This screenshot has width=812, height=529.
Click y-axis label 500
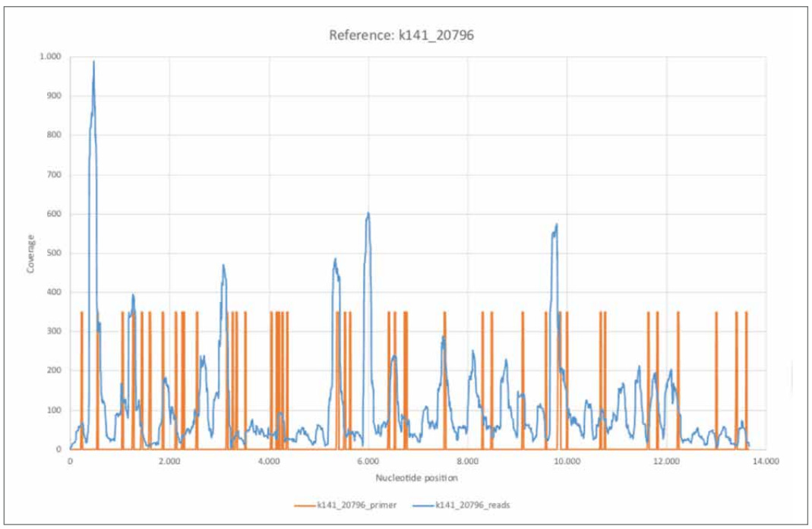coord(55,253)
